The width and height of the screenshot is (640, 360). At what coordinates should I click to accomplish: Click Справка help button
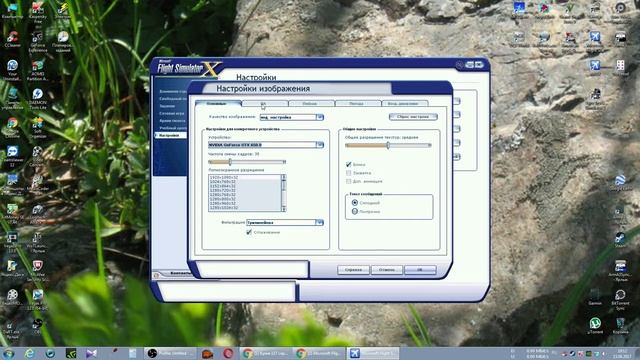[353, 270]
